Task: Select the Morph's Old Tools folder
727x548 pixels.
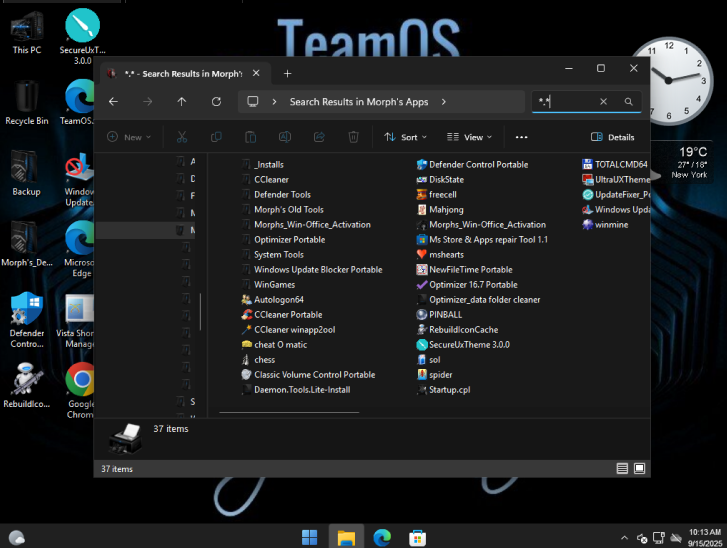Action: point(282,210)
